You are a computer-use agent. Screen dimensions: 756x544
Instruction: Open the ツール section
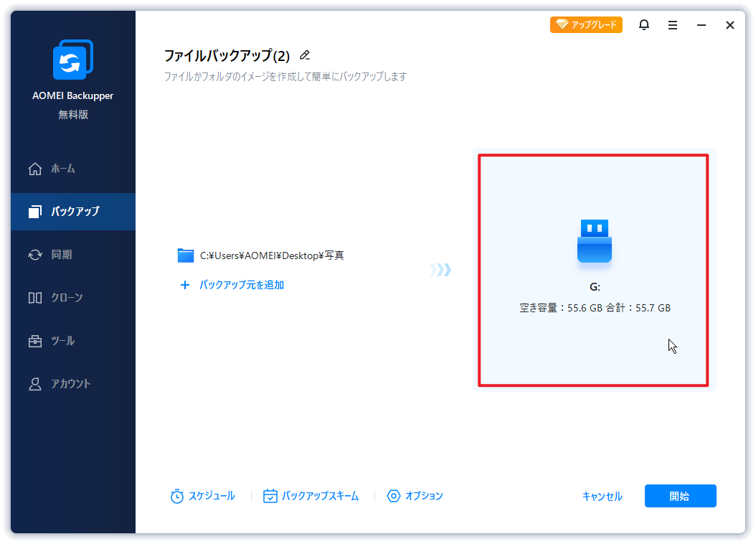click(x=73, y=341)
